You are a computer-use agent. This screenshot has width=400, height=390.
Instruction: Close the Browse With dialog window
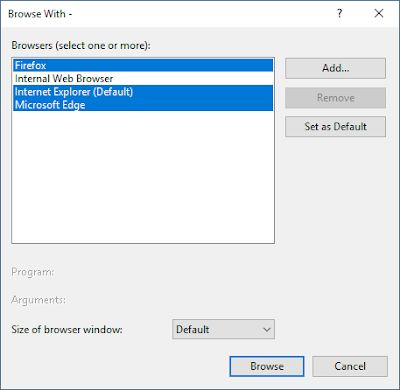(x=379, y=14)
